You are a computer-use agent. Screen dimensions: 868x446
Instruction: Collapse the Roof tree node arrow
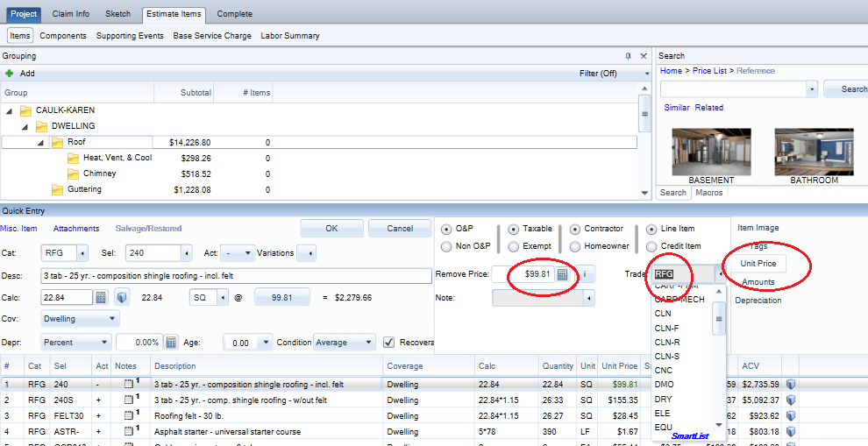(41, 143)
